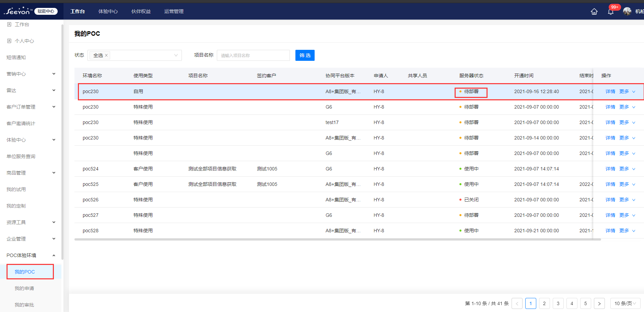
Task: Click 赋能中心 badge beside logo
Action: coord(46,11)
